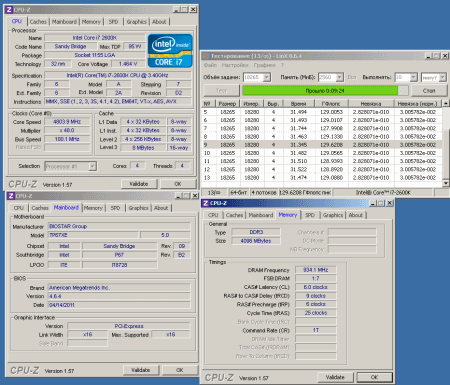Viewport: 450px width, 385px height.
Task: Click Validate in the Memory window
Action: [335, 377]
